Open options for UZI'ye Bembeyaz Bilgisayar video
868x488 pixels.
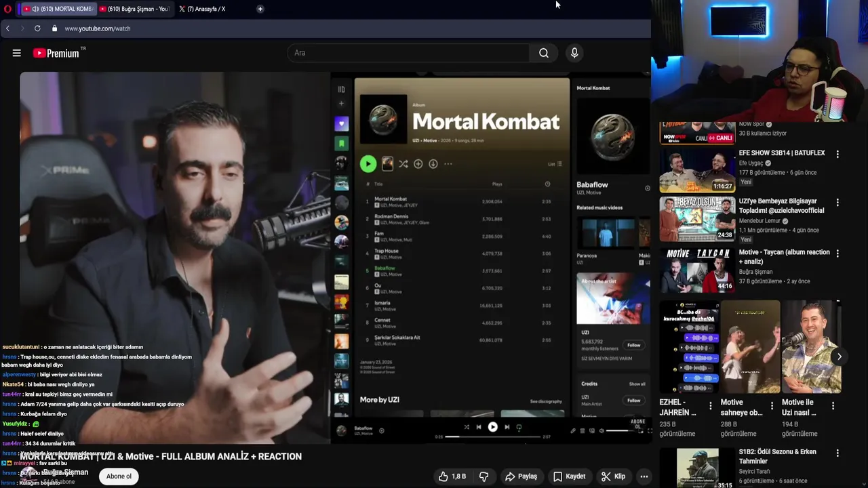[x=837, y=203]
